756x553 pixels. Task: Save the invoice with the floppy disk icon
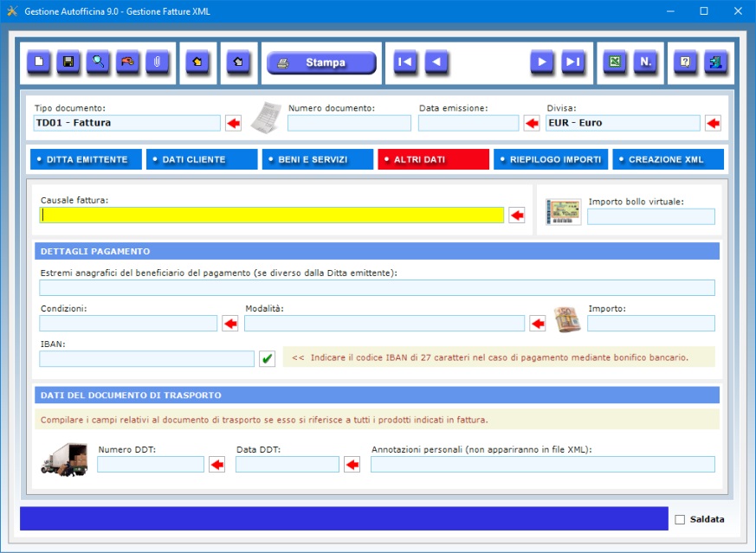tap(68, 62)
